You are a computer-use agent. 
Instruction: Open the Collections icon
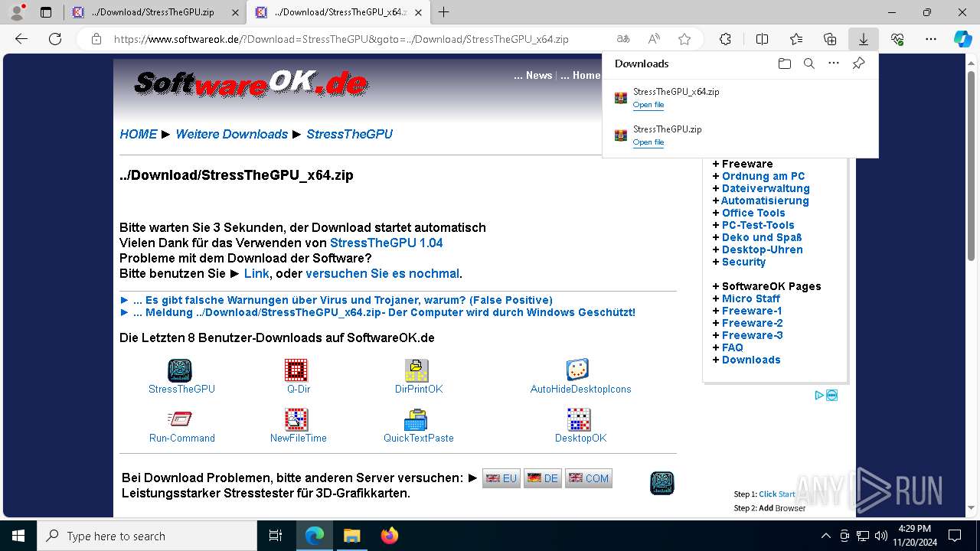(x=830, y=39)
